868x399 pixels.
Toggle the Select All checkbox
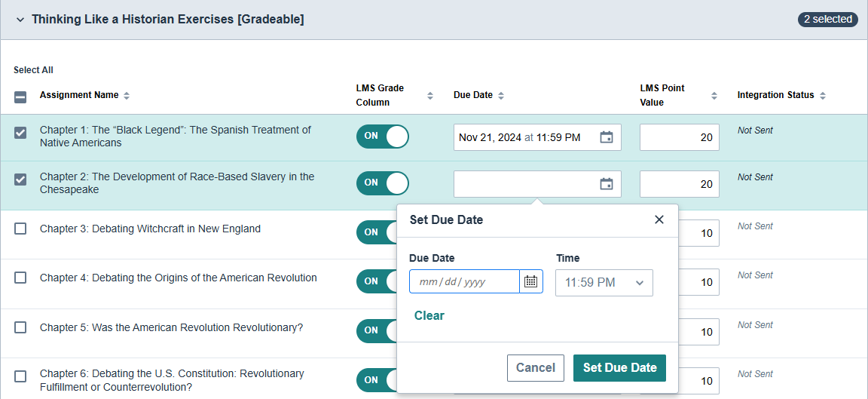(x=20, y=97)
